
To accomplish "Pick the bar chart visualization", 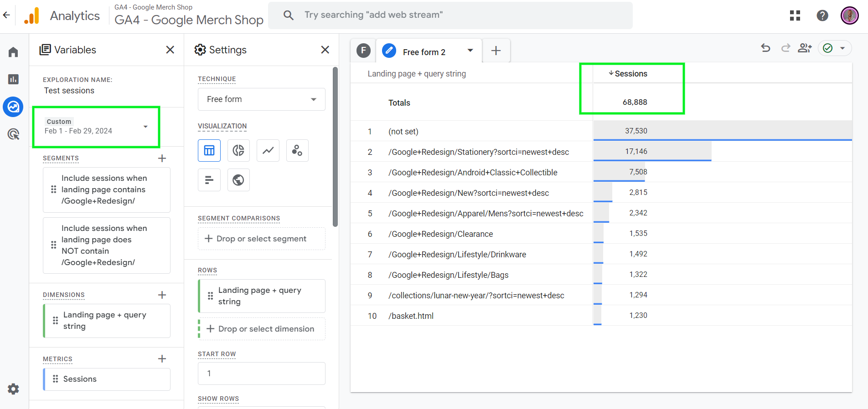I will (x=209, y=180).
